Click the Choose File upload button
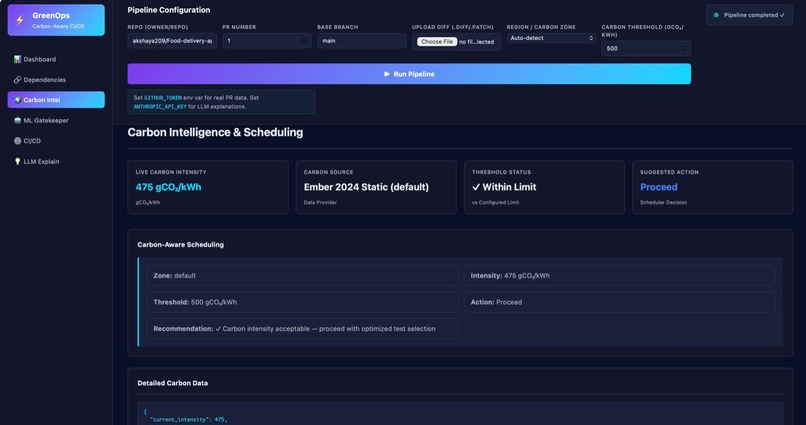The width and height of the screenshot is (806, 425). (x=437, y=42)
